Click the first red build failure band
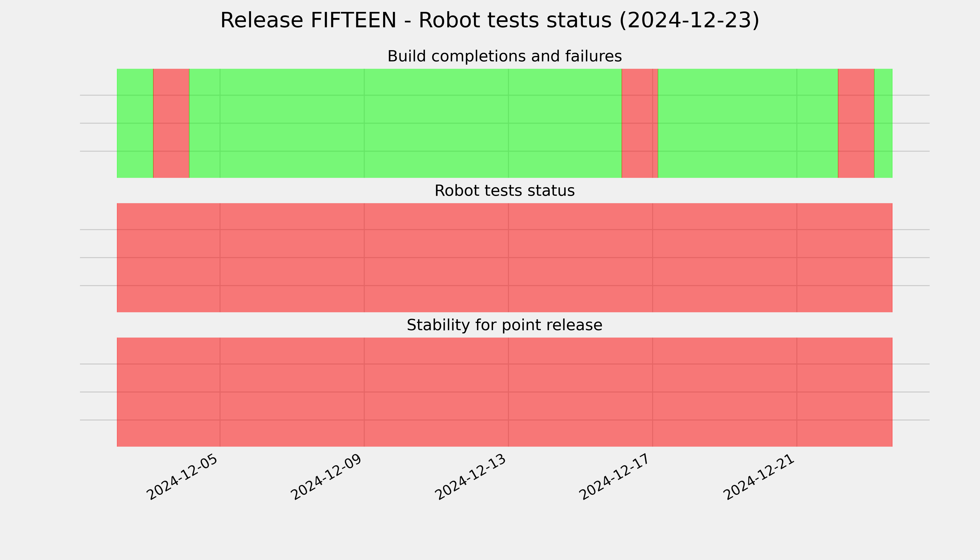 (x=171, y=123)
